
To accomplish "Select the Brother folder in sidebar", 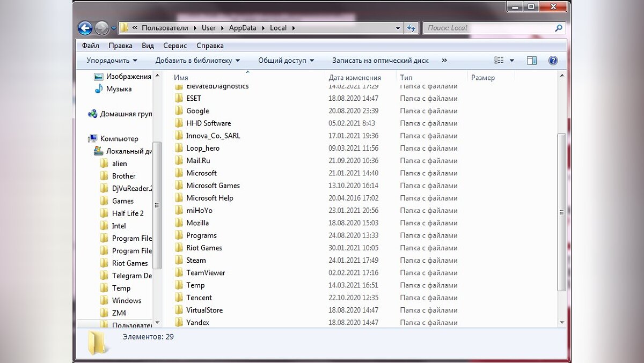I will [123, 176].
